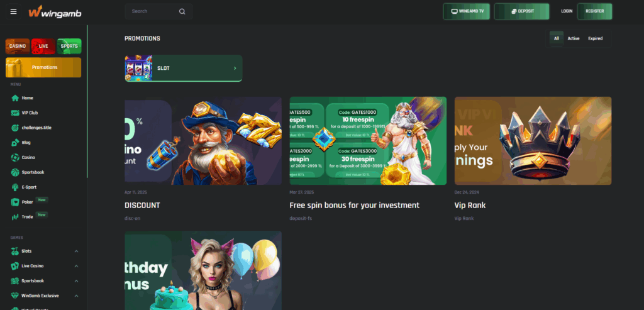
Task: Open the CASINO tab in sidebar
Action: point(18,47)
